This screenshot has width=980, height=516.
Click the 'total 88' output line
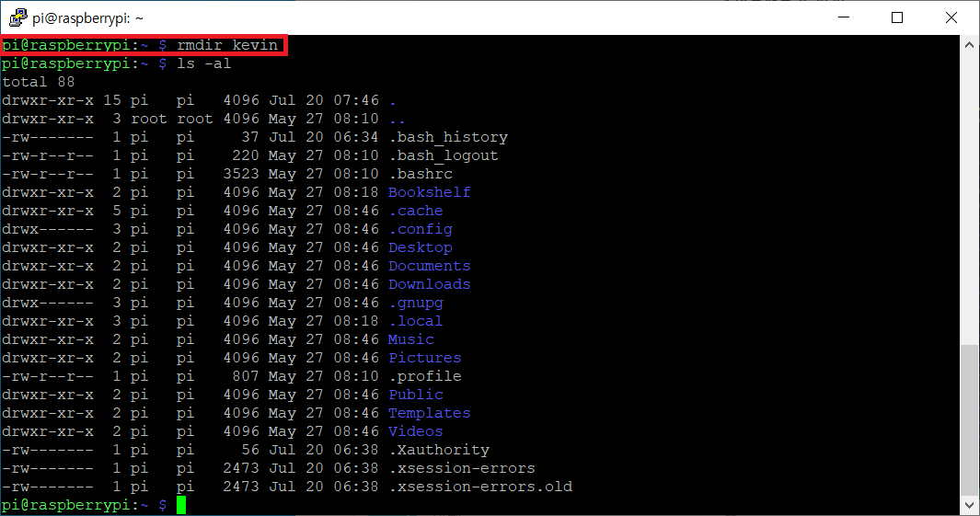click(38, 82)
